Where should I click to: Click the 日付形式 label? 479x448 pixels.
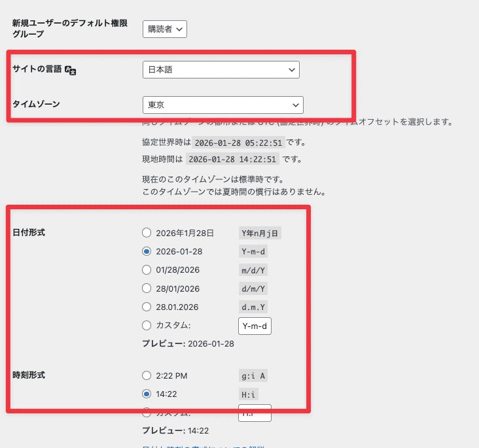(29, 232)
